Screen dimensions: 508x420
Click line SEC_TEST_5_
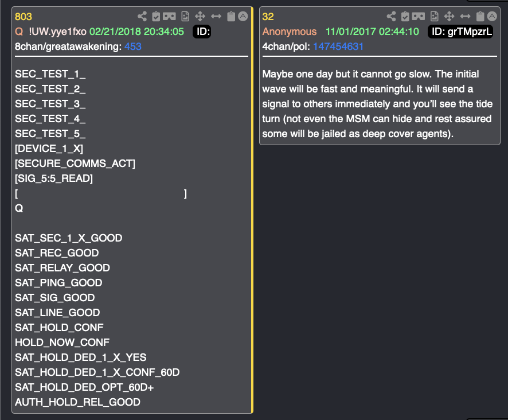pos(50,134)
